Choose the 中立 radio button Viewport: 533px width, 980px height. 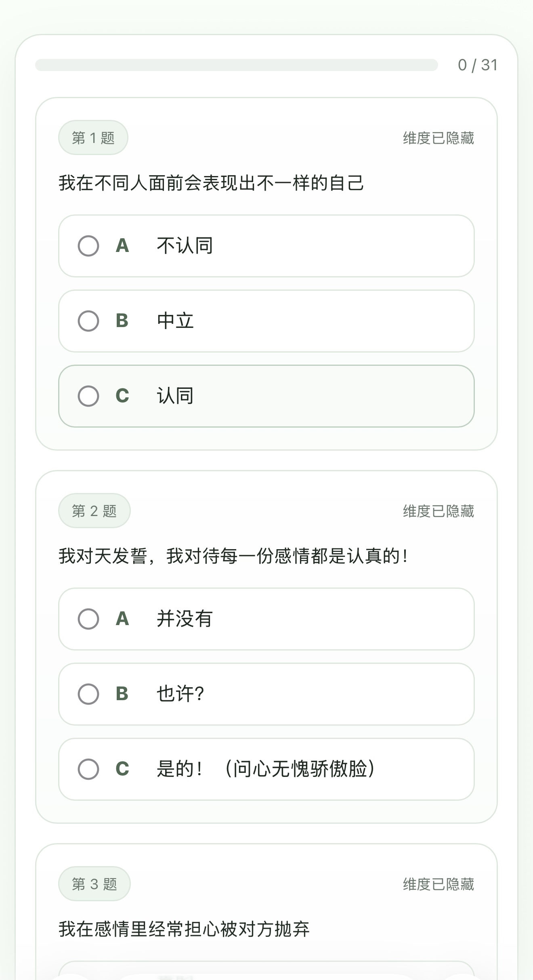click(88, 321)
